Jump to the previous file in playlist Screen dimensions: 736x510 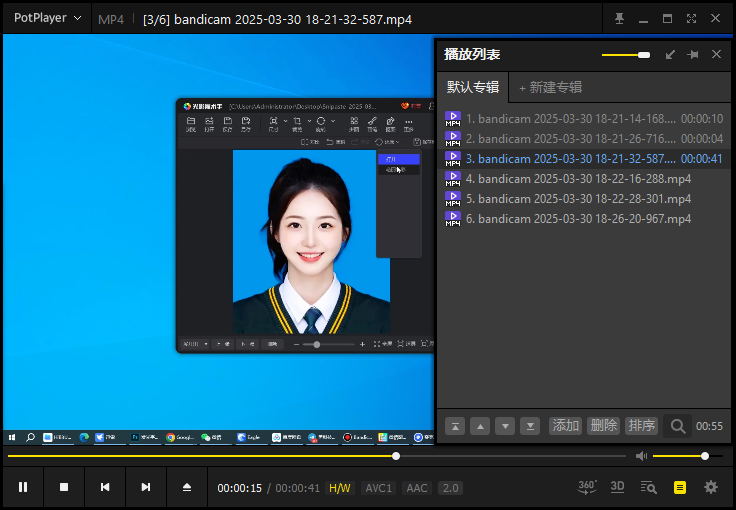tap(105, 487)
